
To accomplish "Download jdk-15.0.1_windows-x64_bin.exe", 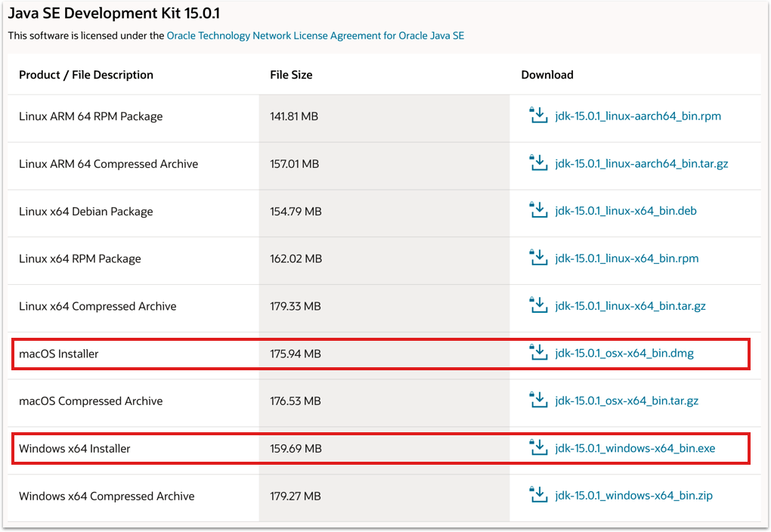I will coord(635,448).
